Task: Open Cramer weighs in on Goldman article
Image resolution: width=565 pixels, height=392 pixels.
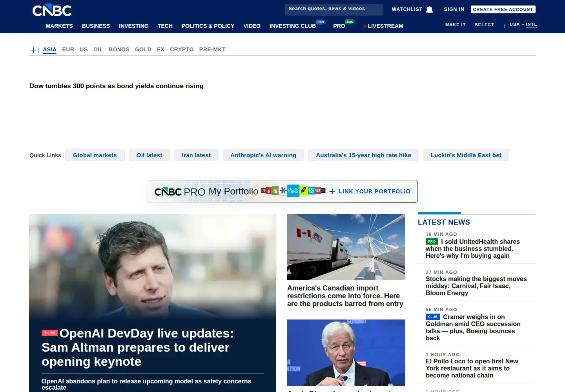Action: 473,327
